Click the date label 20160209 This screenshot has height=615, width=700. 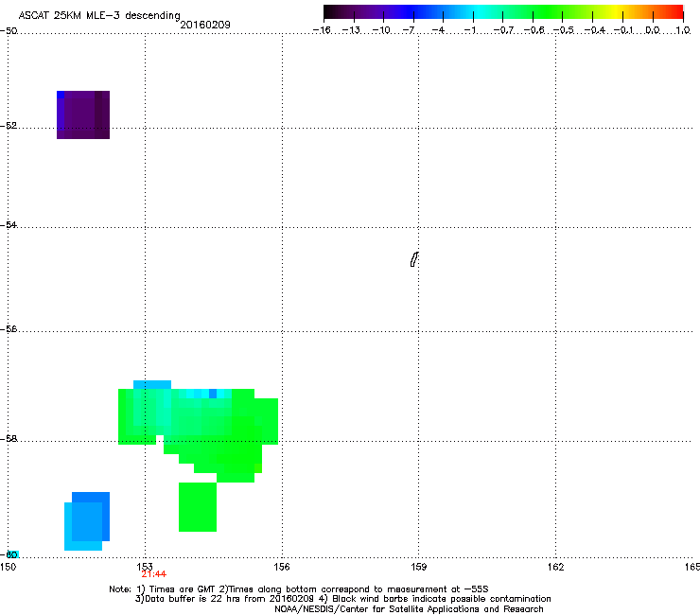coord(205,25)
